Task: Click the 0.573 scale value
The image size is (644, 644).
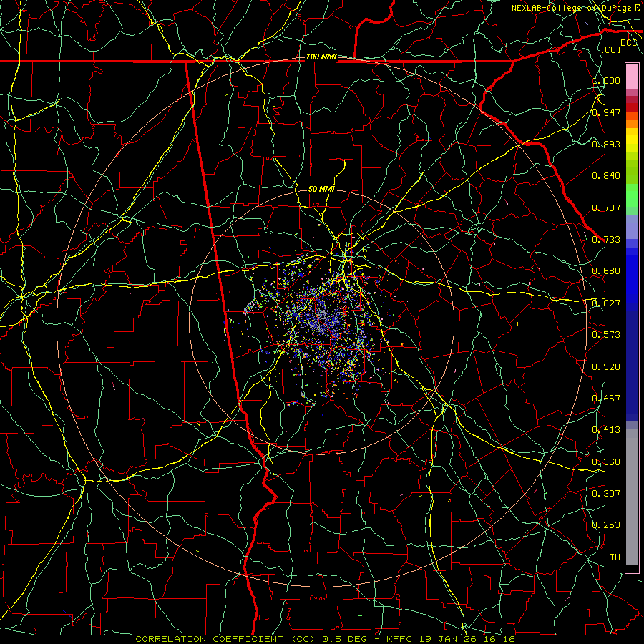Action: coord(606,335)
